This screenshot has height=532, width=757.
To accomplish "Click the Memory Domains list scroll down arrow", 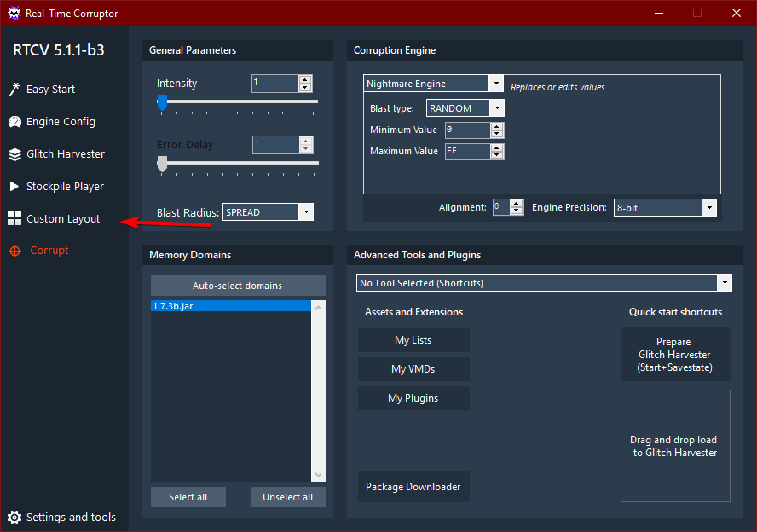I will coord(318,475).
